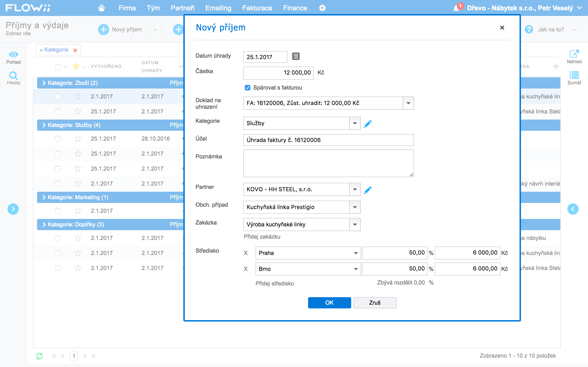Cancel with the Zruš button

(x=375, y=303)
